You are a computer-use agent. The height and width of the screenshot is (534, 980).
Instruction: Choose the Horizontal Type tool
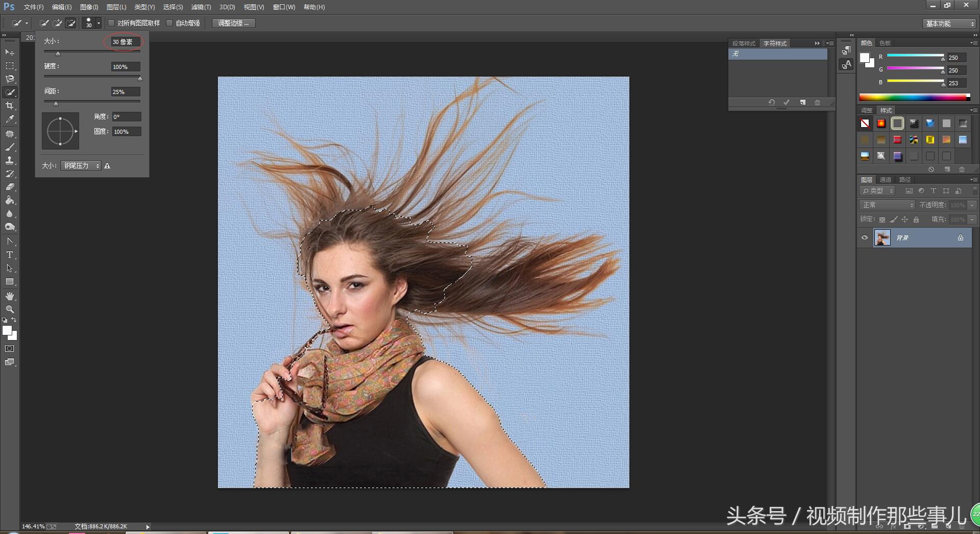[x=10, y=255]
